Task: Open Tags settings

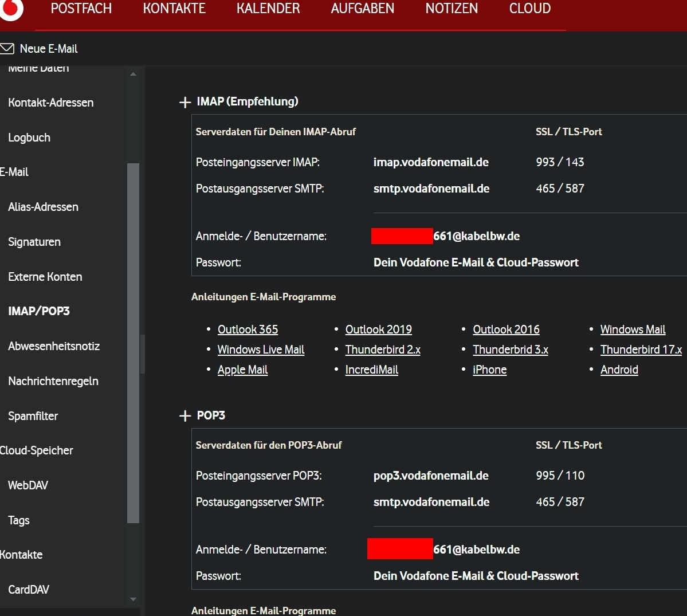Action: click(x=19, y=520)
